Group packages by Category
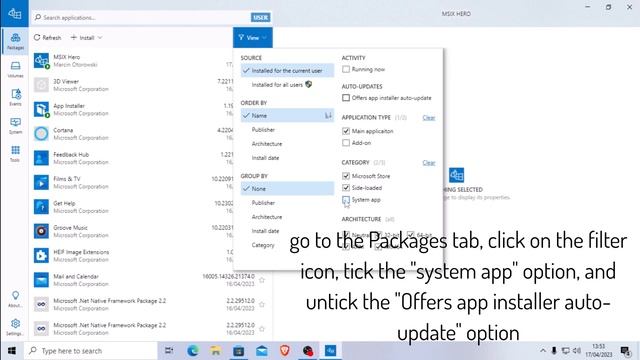This screenshot has width=640, height=360. (x=287, y=245)
